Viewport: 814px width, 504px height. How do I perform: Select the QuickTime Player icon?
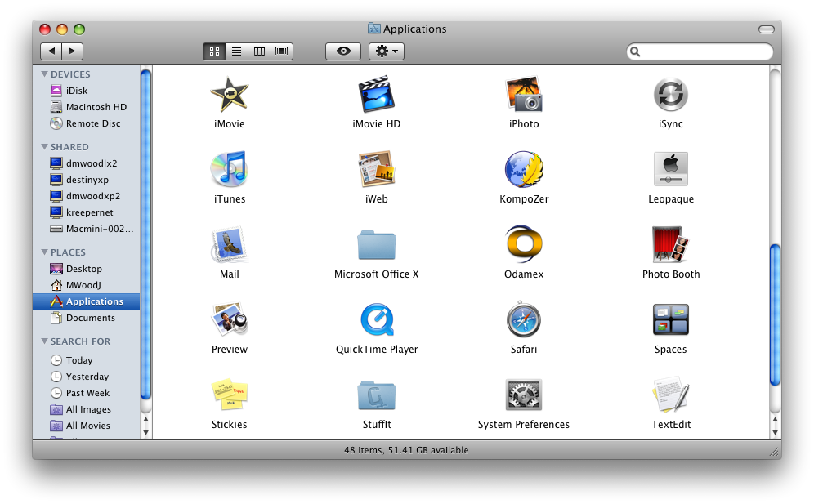(377, 320)
